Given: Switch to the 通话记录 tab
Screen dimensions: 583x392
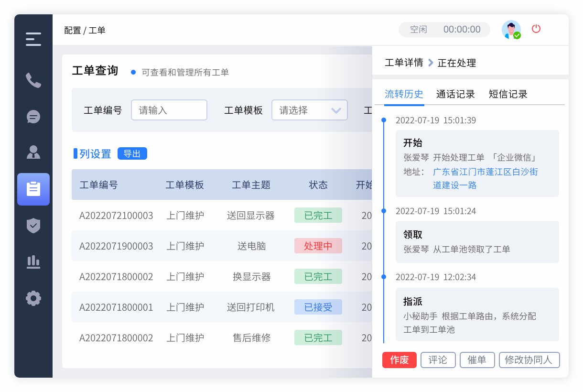Looking at the screenshot, I should pos(455,94).
